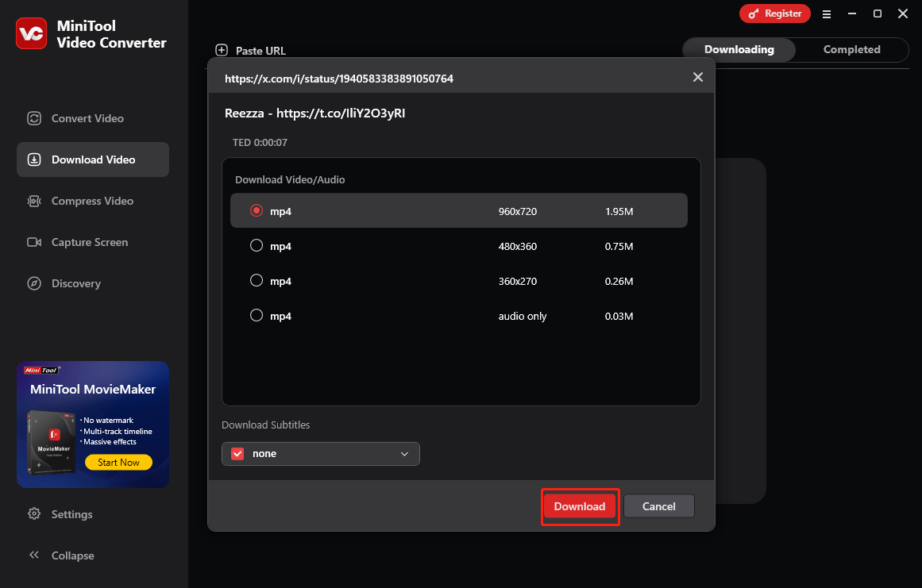
Task: Click the key icon on Register
Action: pos(753,13)
